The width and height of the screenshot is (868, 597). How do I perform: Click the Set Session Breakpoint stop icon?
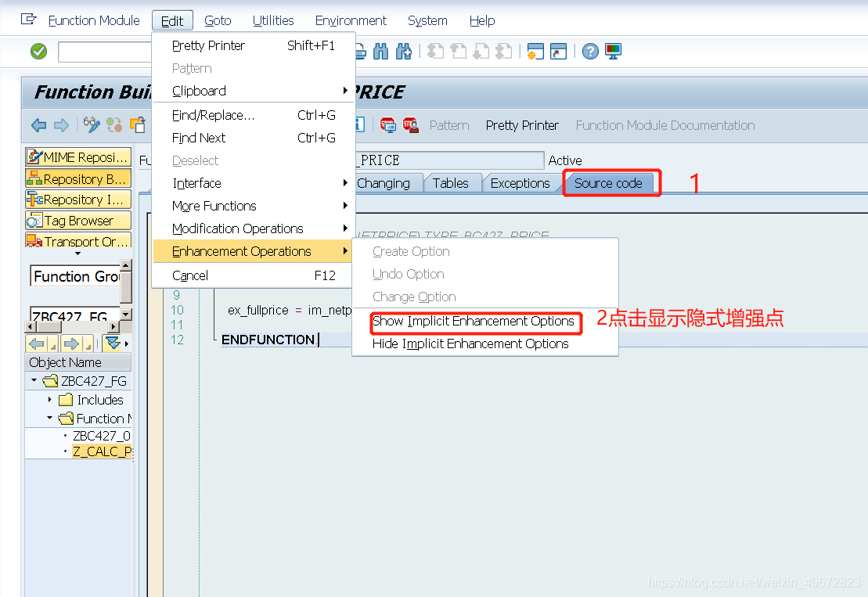pyautogui.click(x=387, y=125)
